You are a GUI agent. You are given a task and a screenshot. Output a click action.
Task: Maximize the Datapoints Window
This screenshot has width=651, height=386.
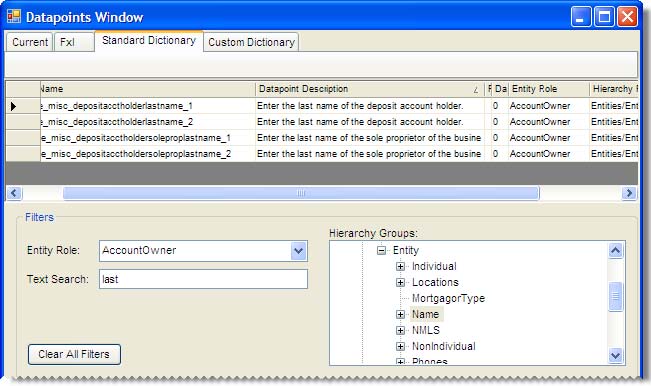[604, 17]
